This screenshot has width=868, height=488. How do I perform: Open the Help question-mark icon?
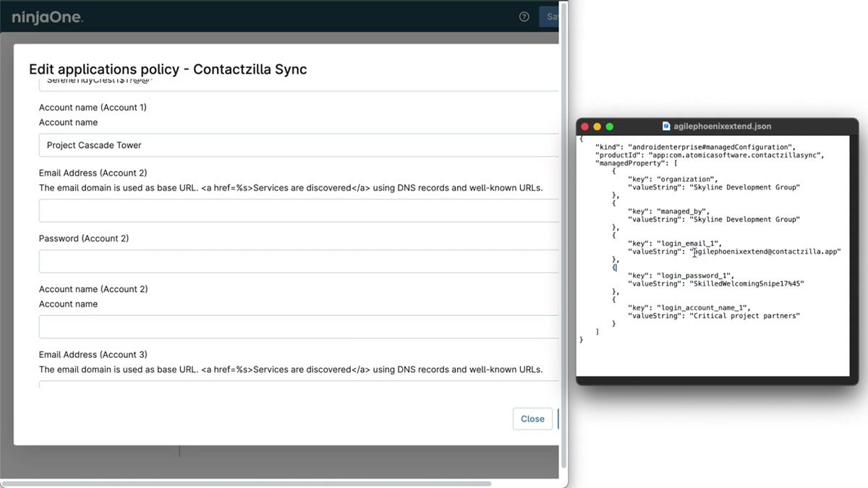[x=523, y=16]
